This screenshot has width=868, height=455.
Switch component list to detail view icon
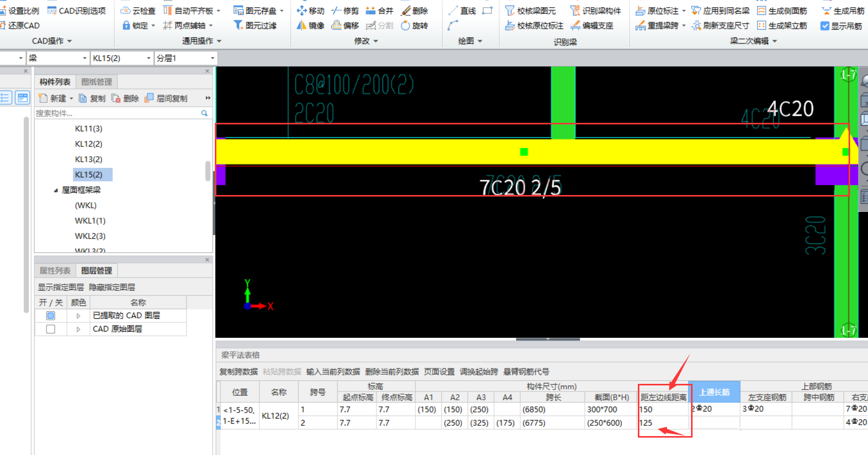(x=23, y=98)
